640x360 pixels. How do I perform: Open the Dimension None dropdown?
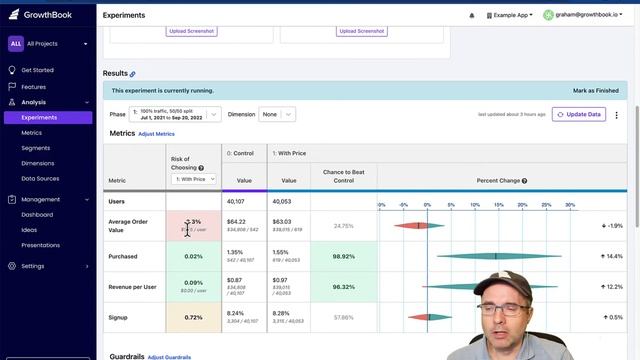click(x=277, y=114)
